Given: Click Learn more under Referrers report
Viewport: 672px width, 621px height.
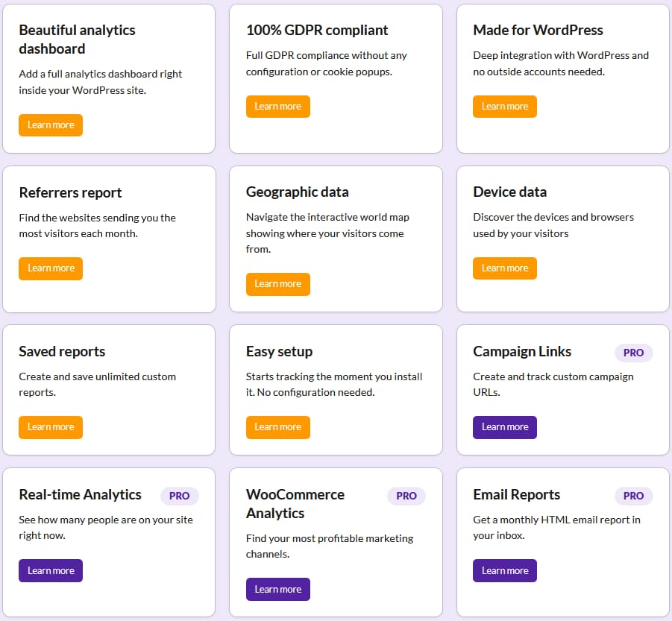Looking at the screenshot, I should point(51,268).
